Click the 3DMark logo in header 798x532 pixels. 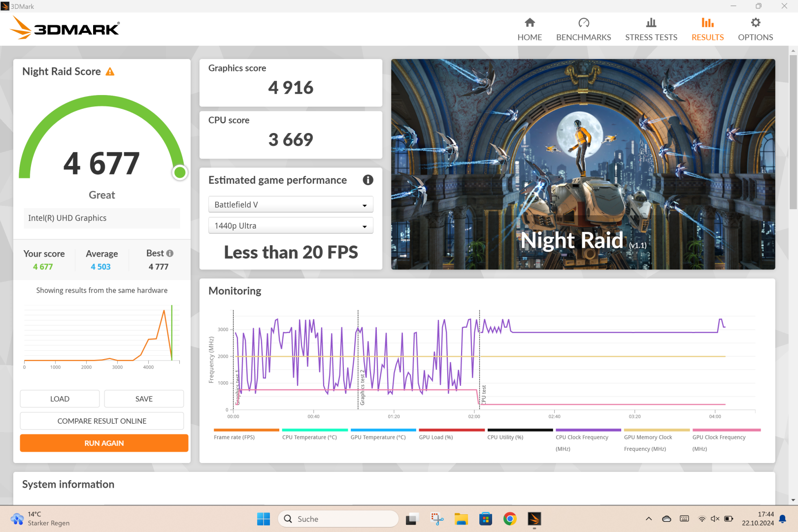pyautogui.click(x=65, y=28)
